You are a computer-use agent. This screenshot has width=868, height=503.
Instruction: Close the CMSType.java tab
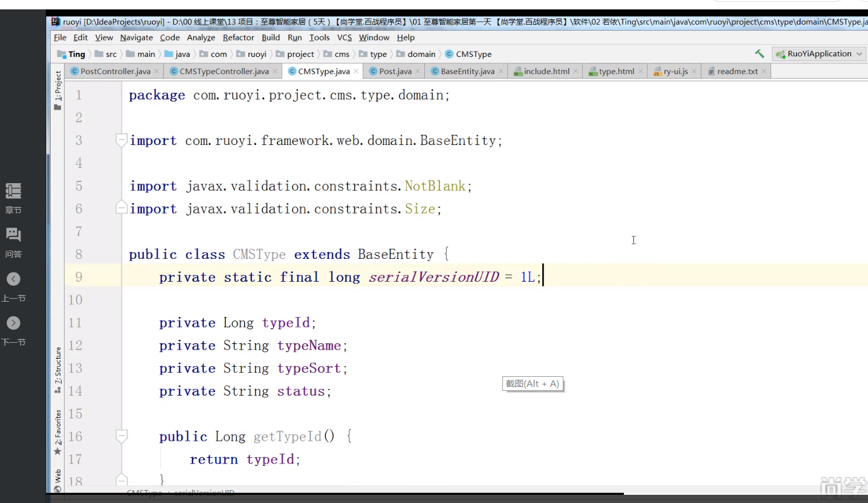[356, 72]
